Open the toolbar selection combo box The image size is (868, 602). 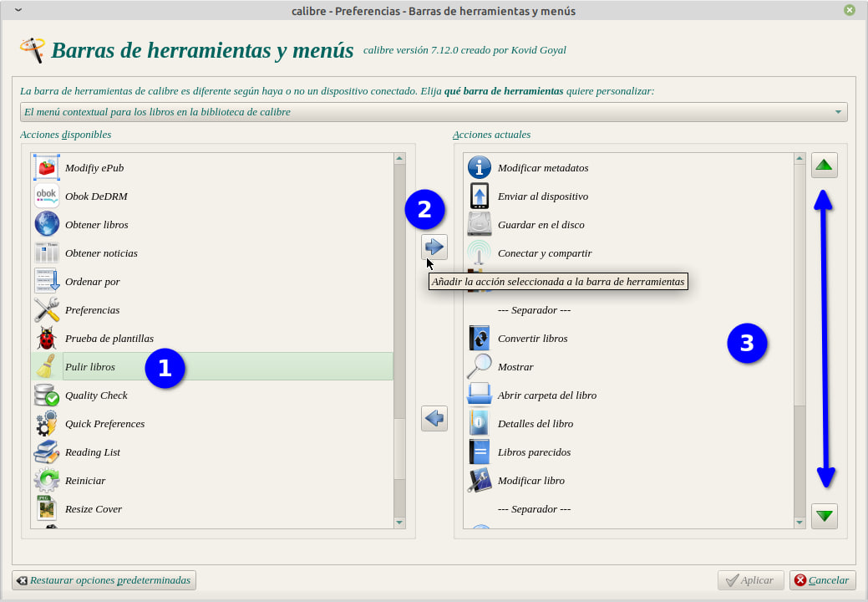point(434,112)
